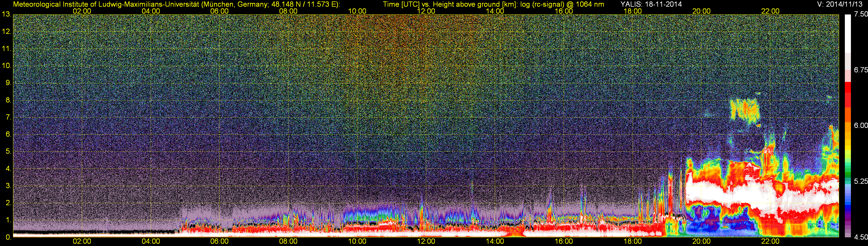The height and width of the screenshot is (246, 868).
Task: Click the color scale value '6.00'
Action: click(860, 125)
